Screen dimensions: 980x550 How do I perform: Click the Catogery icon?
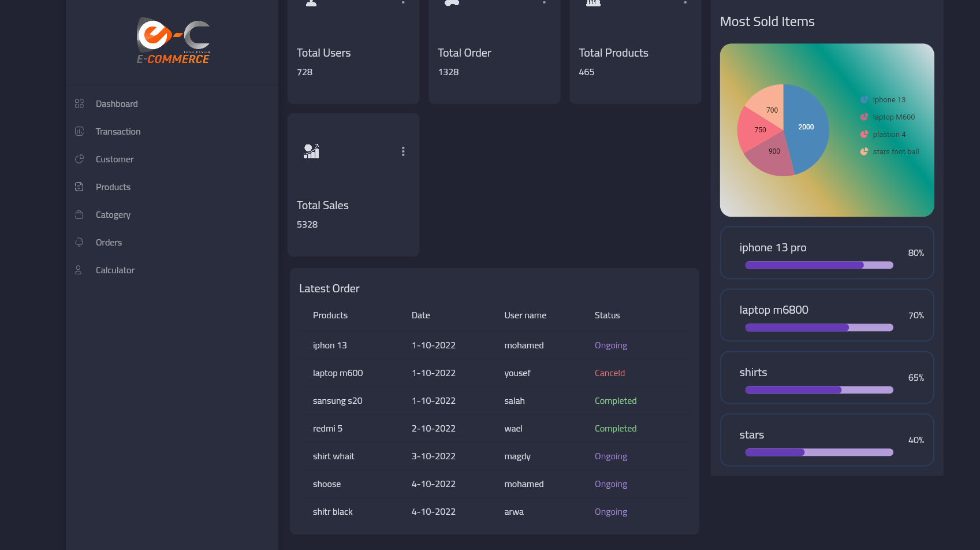(x=79, y=214)
